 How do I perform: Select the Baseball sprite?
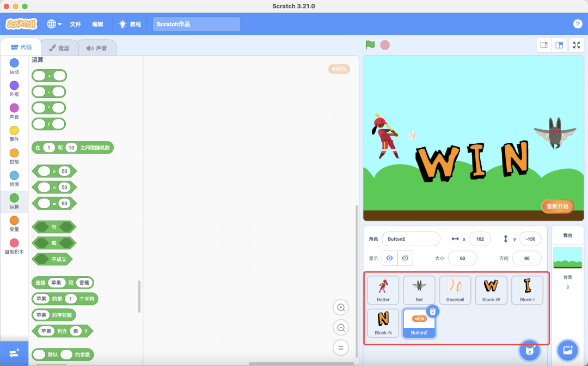pyautogui.click(x=455, y=290)
